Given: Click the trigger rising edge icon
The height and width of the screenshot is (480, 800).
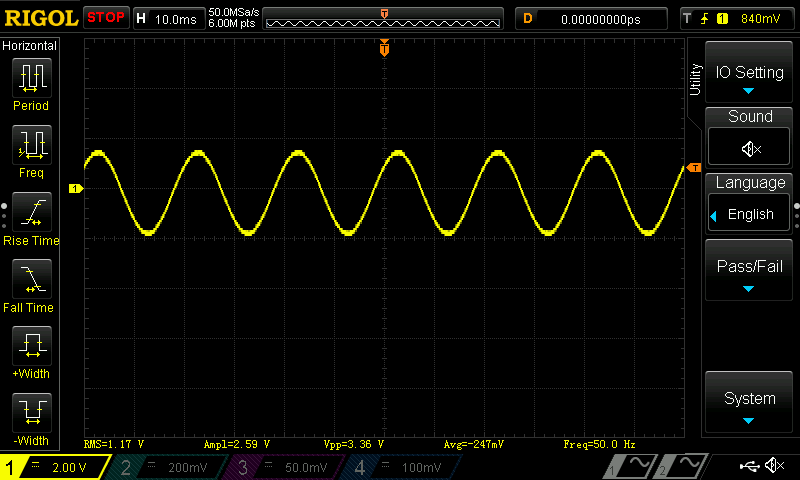Looking at the screenshot, I should click(x=705, y=19).
